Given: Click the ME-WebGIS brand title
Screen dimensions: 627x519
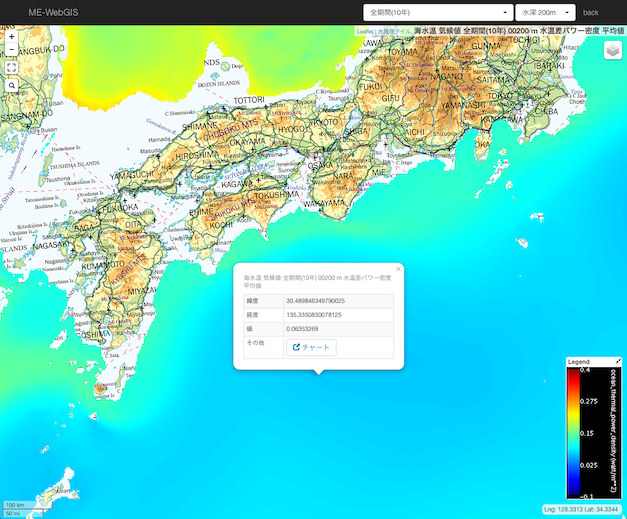Looking at the screenshot, I should click(54, 12).
